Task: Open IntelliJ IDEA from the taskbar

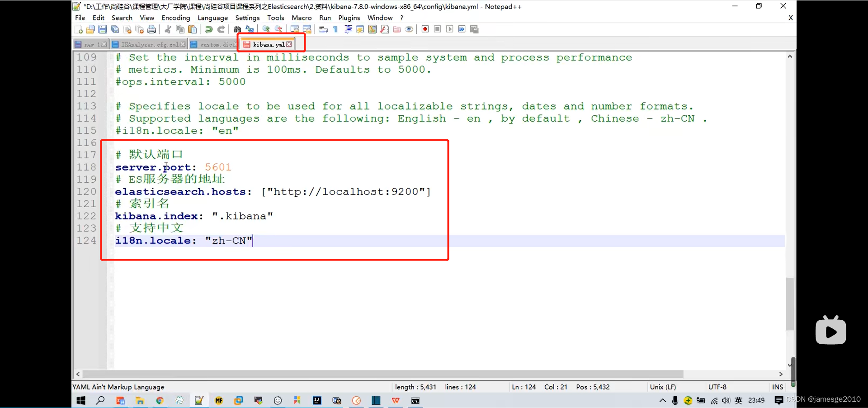Action: (x=317, y=400)
